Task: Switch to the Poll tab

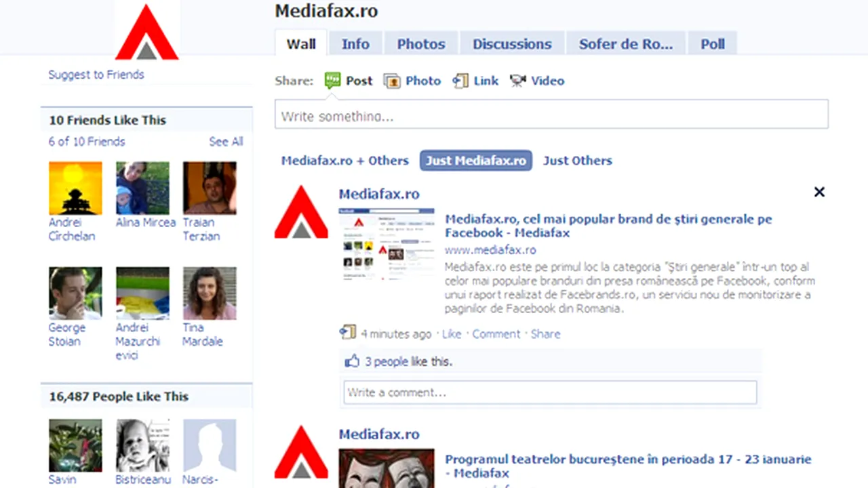Action: pyautogui.click(x=713, y=44)
